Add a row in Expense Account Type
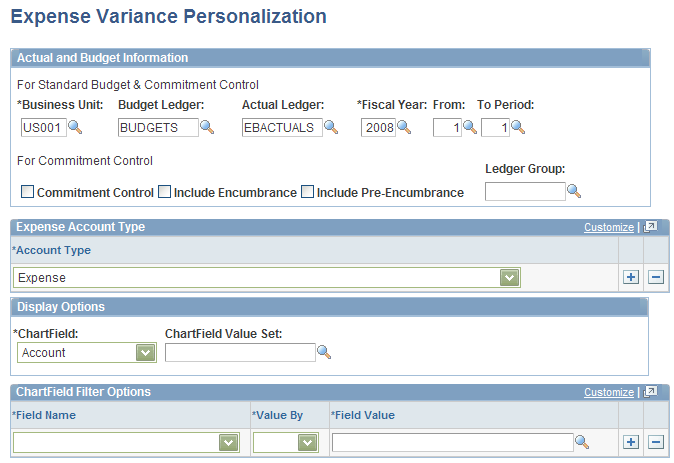 point(631,277)
